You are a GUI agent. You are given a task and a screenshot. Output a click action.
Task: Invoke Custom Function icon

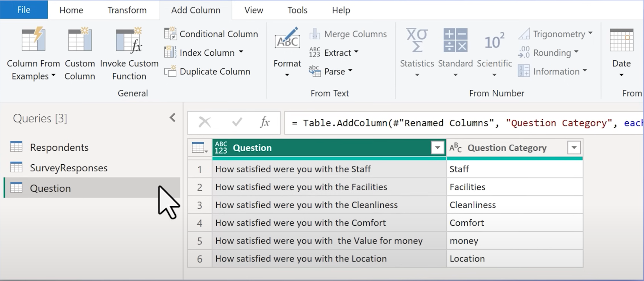click(x=129, y=40)
